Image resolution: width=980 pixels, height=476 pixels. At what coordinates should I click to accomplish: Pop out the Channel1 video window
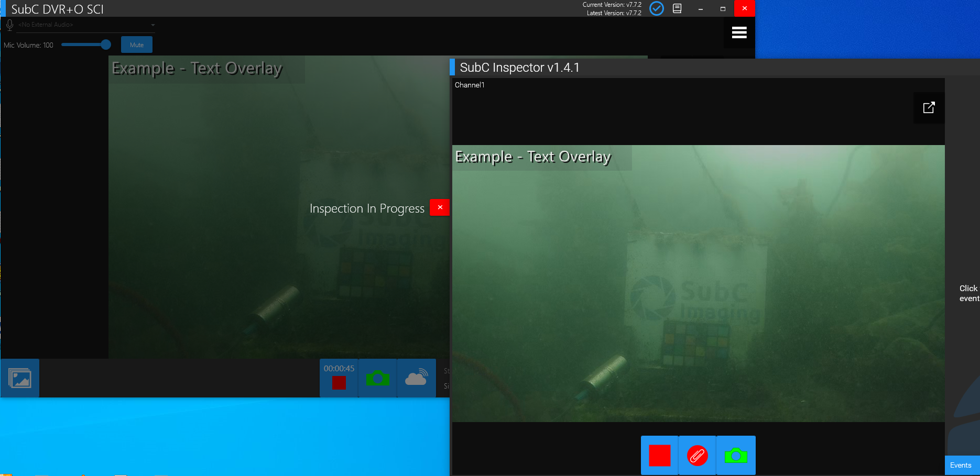(x=929, y=108)
